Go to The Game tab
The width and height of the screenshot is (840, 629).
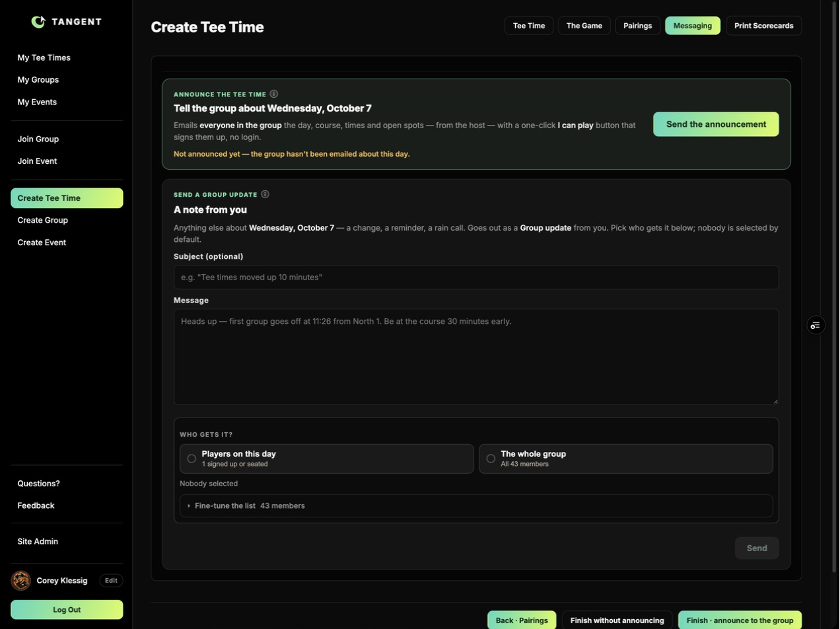pos(584,26)
